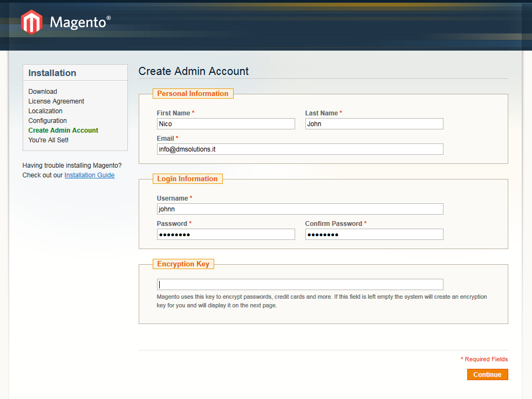
Task: Click 'Having trouble installing Magento?' text
Action: tap(72, 166)
